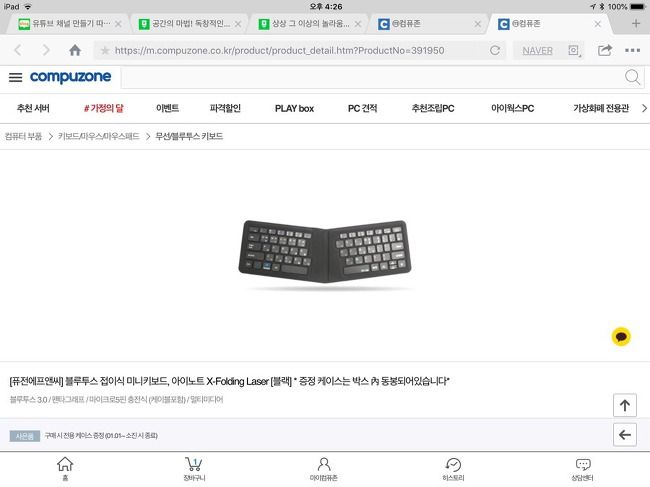The height and width of the screenshot is (487, 650).
Task: Reload the page with refresh icon
Action: coord(495,51)
